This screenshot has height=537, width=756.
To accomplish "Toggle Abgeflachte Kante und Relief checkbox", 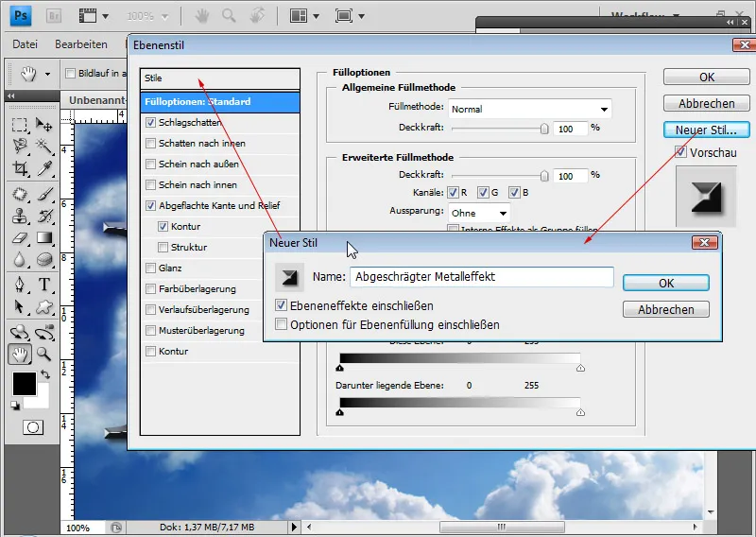I will point(151,205).
